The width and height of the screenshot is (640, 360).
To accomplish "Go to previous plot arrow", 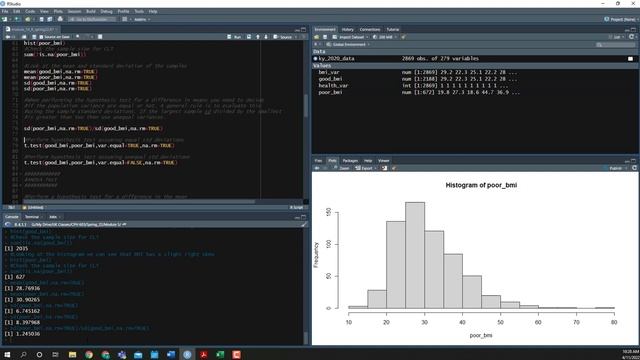I will point(317,168).
